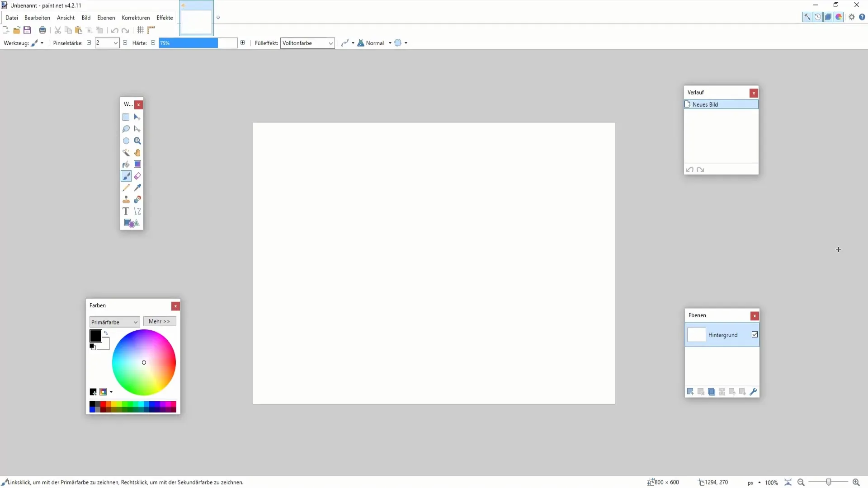Select the Magic Wand tool

pyautogui.click(x=126, y=152)
